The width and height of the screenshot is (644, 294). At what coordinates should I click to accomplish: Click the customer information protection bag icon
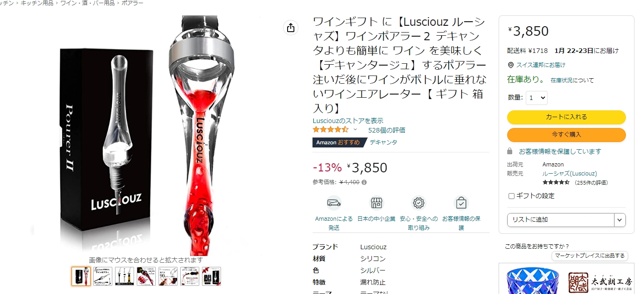tap(461, 203)
